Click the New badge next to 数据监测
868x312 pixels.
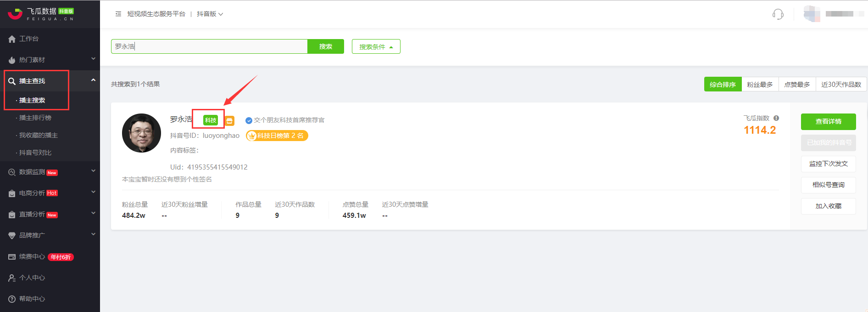point(52,173)
